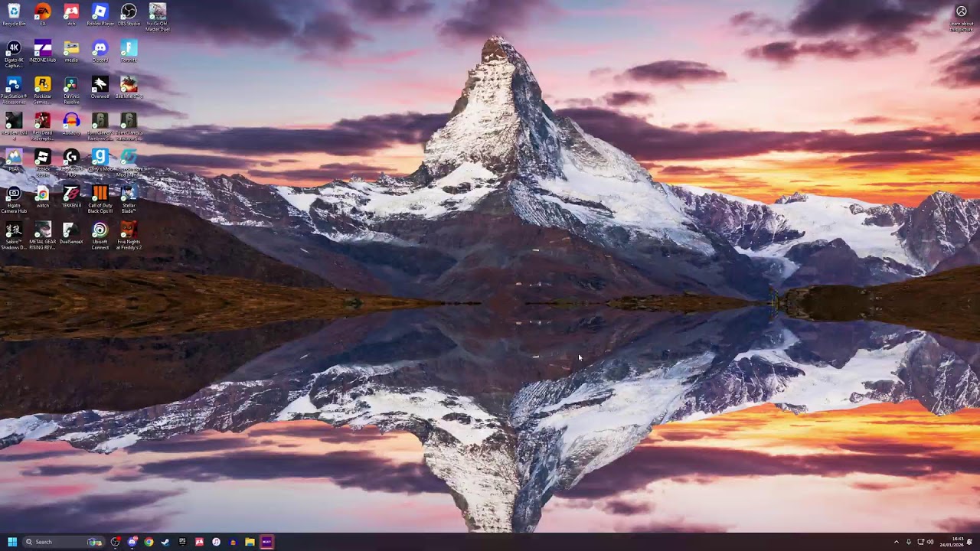
Task: Select the Elgato 4K Capture desktop icon
Action: pos(14,53)
